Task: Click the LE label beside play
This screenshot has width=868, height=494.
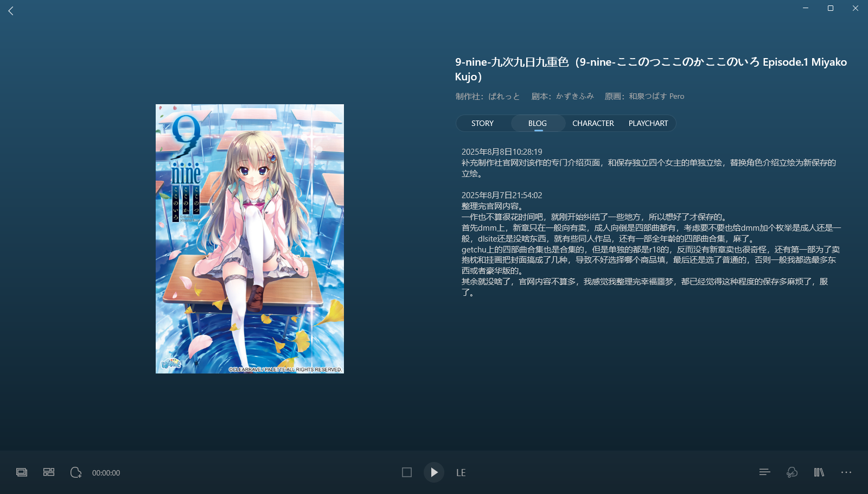Action: pyautogui.click(x=461, y=473)
